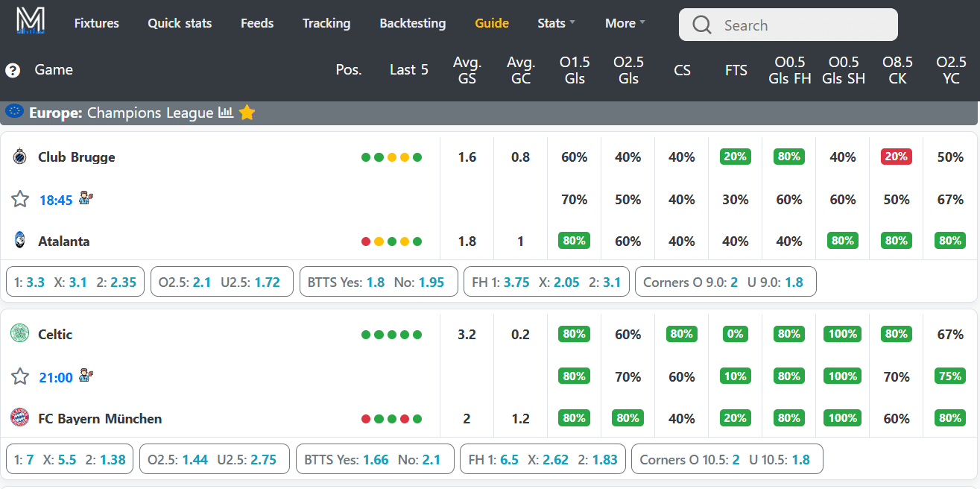Click the Pos. column header
The height and width of the screenshot is (489, 980).
click(x=349, y=70)
